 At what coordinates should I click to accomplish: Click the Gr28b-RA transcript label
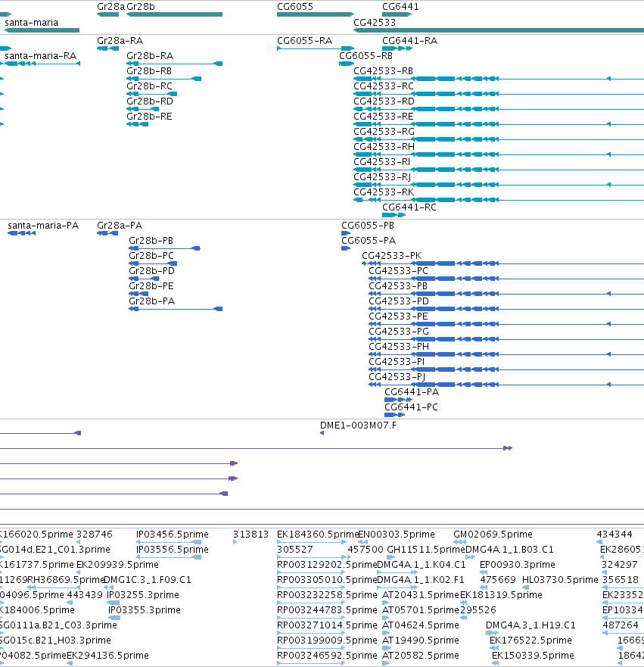[x=150, y=56]
